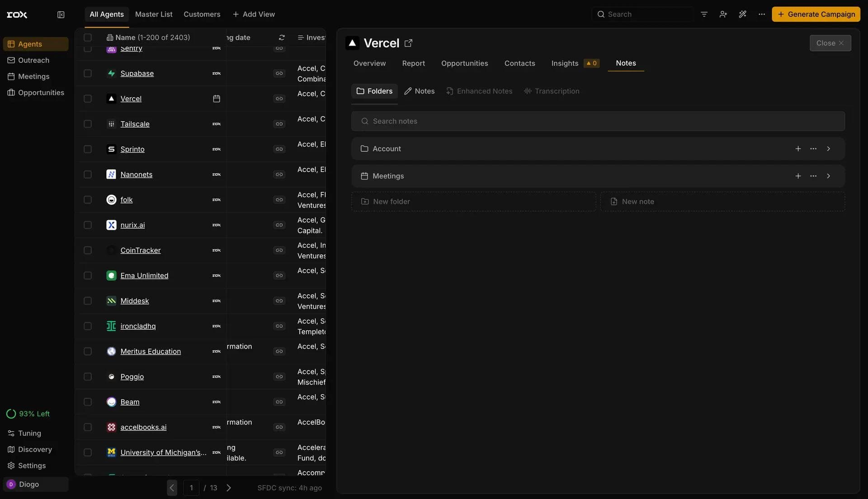Check the 93% Left usage indicator

[x=28, y=413]
